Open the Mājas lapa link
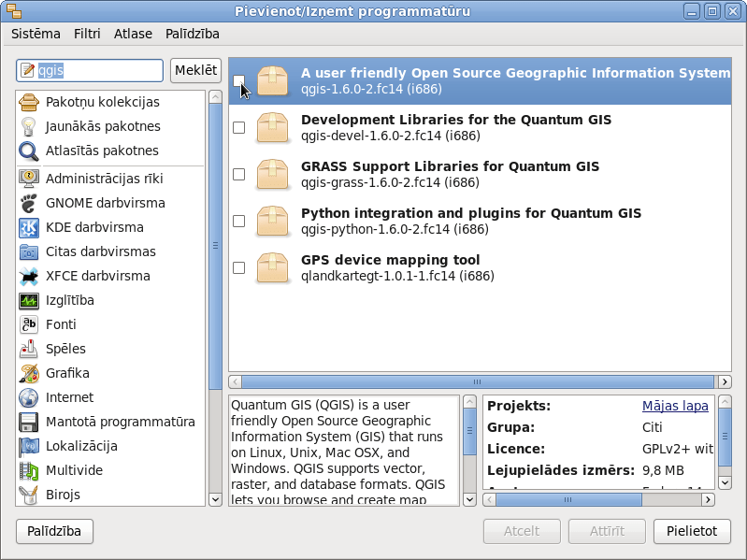The height and width of the screenshot is (560, 747). [x=675, y=406]
